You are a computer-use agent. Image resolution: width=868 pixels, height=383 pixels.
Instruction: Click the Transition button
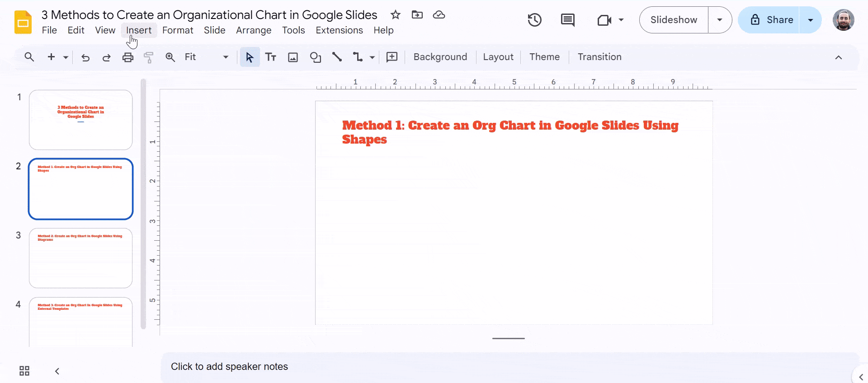(x=599, y=57)
